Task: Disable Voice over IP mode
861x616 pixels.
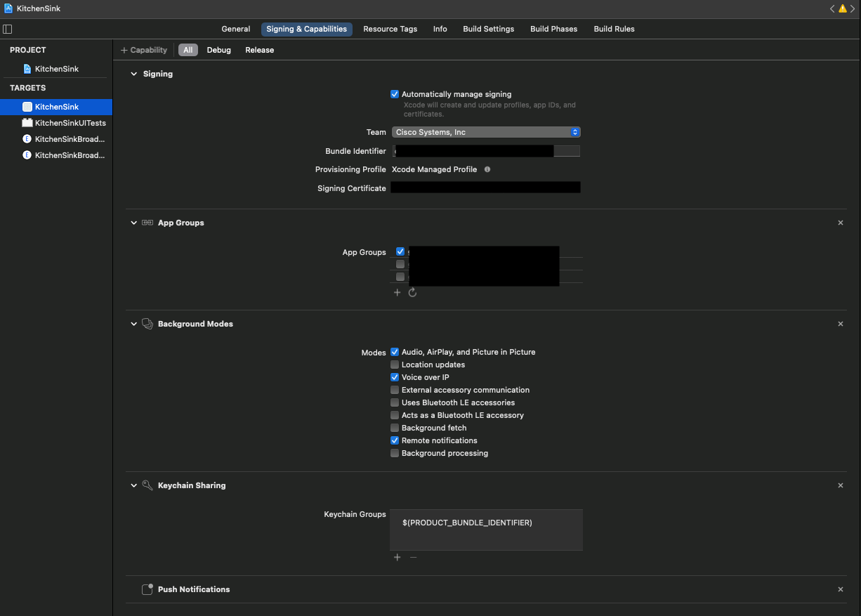Action: pyautogui.click(x=395, y=377)
